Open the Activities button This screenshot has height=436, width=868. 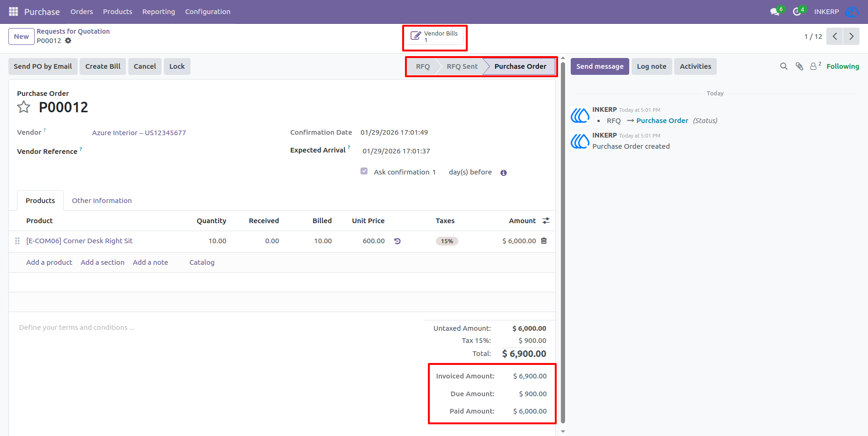pyautogui.click(x=695, y=66)
